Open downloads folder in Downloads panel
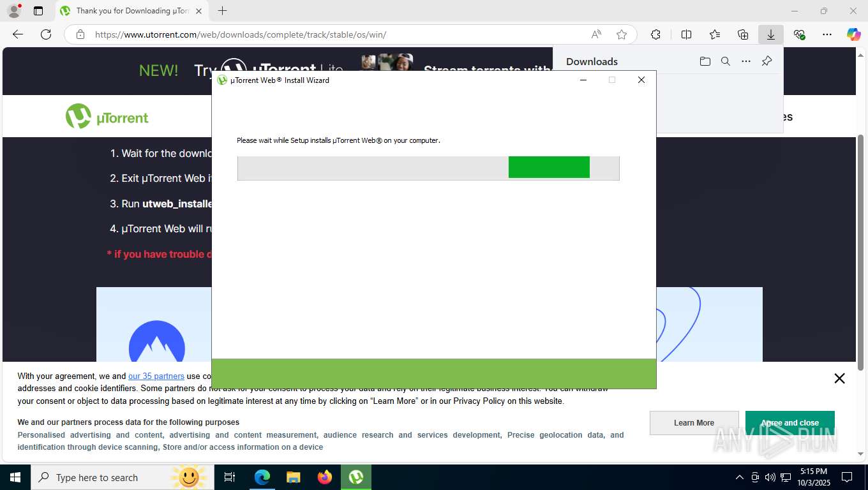 click(705, 61)
